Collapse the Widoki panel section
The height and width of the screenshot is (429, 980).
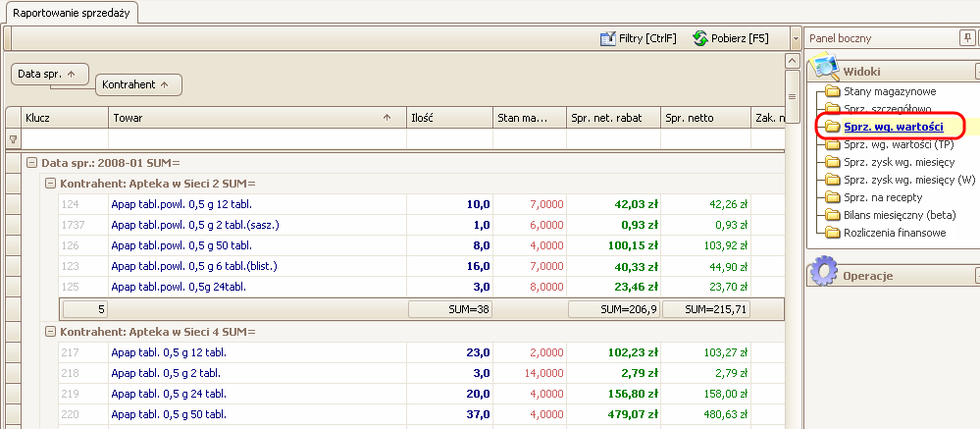[x=976, y=71]
